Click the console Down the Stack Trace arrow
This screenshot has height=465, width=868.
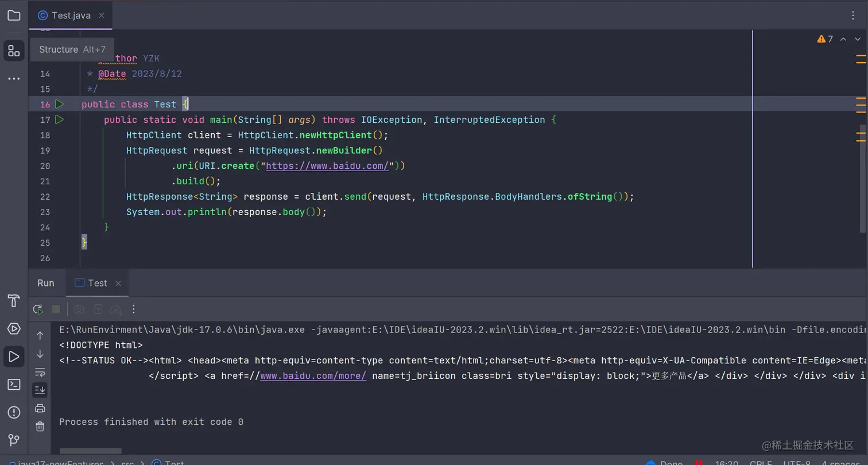click(40, 354)
